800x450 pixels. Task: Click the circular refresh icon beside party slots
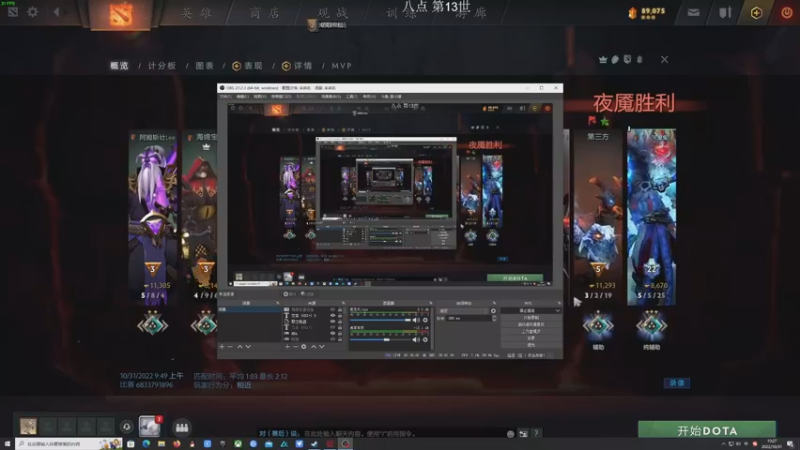127,427
